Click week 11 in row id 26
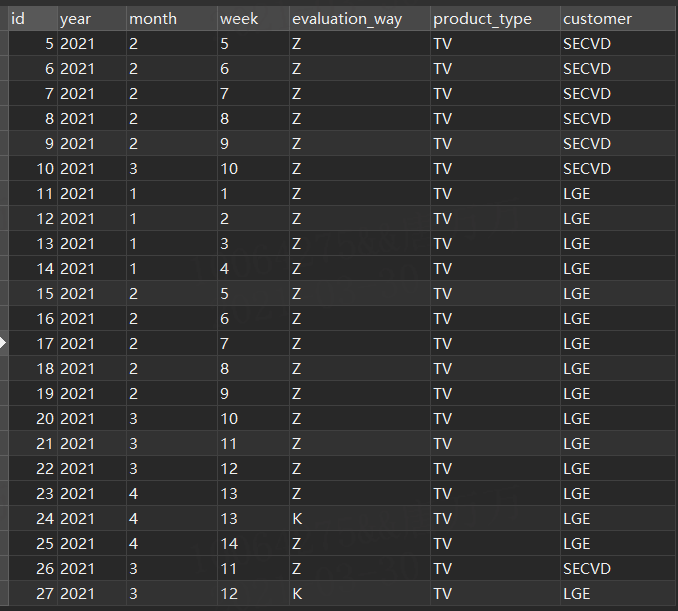This screenshot has width=678, height=611. pyautogui.click(x=253, y=569)
